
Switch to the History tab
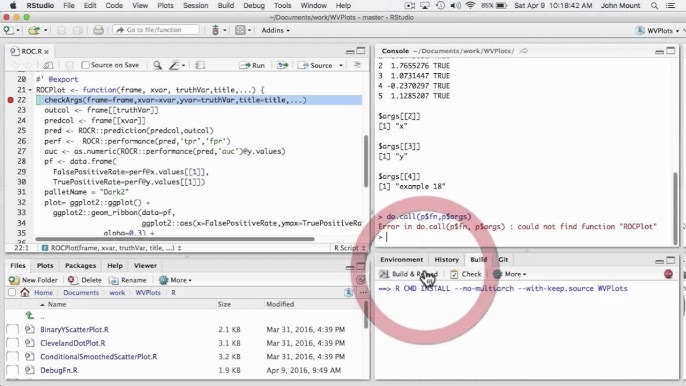[446, 260]
